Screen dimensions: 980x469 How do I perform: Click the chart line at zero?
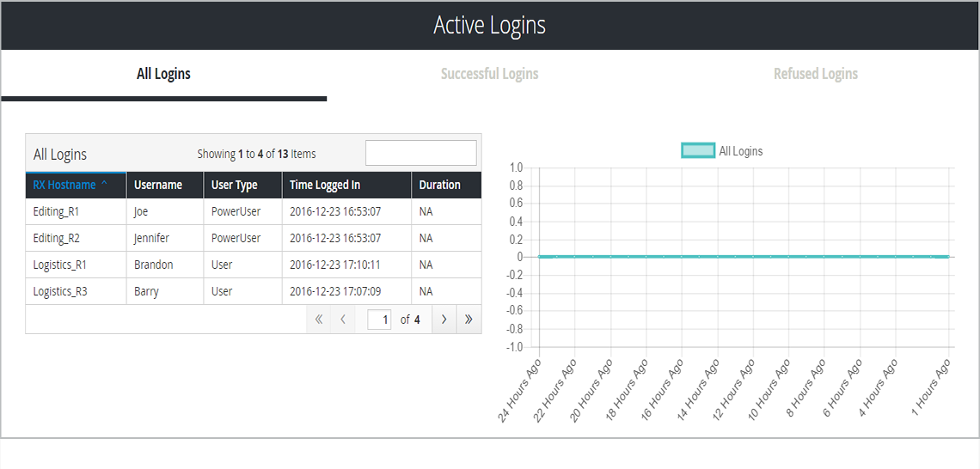click(744, 256)
